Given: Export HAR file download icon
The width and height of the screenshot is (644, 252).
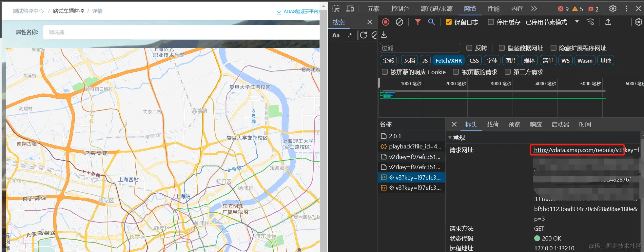Looking at the screenshot, I should click(384, 35).
